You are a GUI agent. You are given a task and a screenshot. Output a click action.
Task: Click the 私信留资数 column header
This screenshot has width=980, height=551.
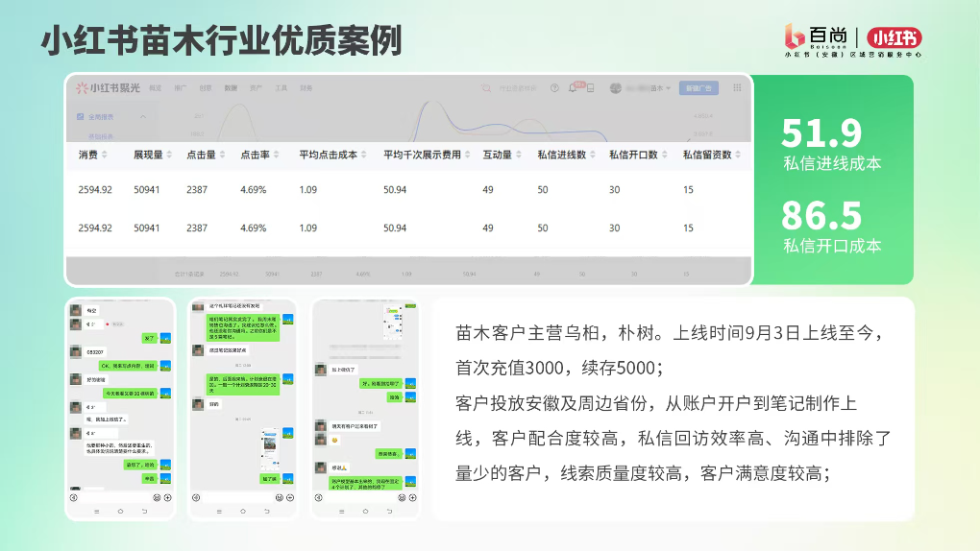(707, 155)
